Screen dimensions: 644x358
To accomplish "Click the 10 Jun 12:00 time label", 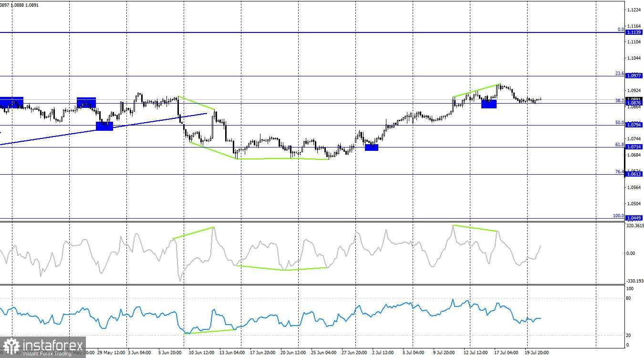I will (201, 353).
